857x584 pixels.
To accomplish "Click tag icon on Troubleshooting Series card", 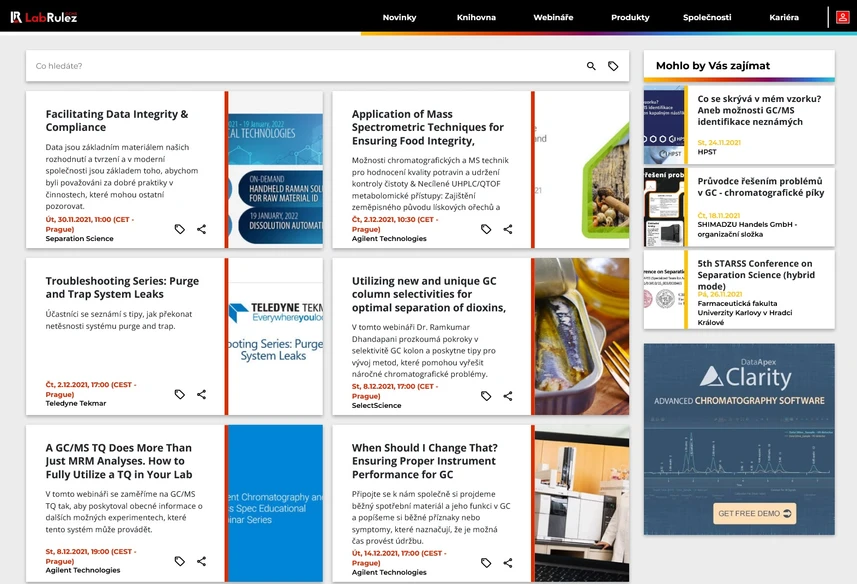I will [x=180, y=394].
